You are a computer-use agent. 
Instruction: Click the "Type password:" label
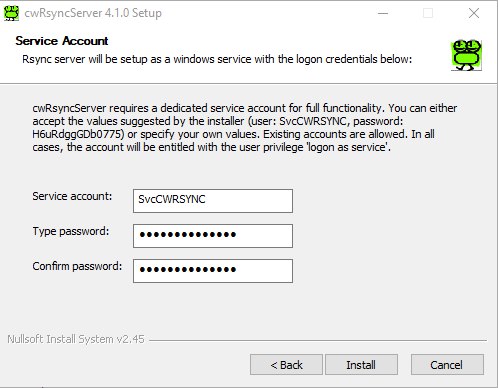click(x=71, y=231)
